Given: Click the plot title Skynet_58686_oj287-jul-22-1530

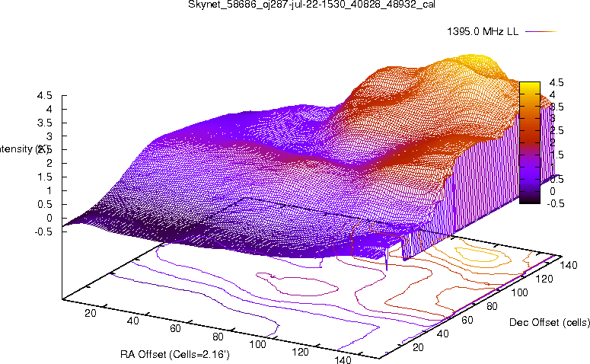Looking at the screenshot, I should click(x=311, y=4).
